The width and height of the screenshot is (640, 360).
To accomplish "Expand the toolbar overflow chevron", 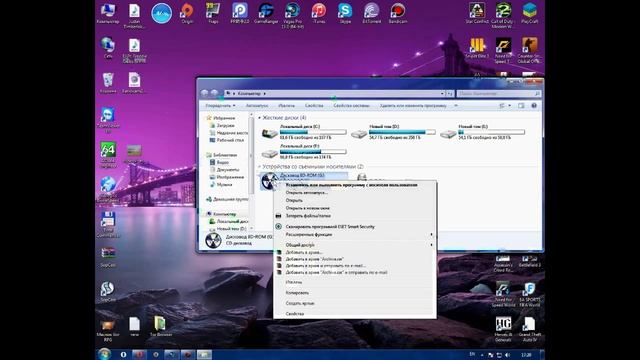I will 456,106.
